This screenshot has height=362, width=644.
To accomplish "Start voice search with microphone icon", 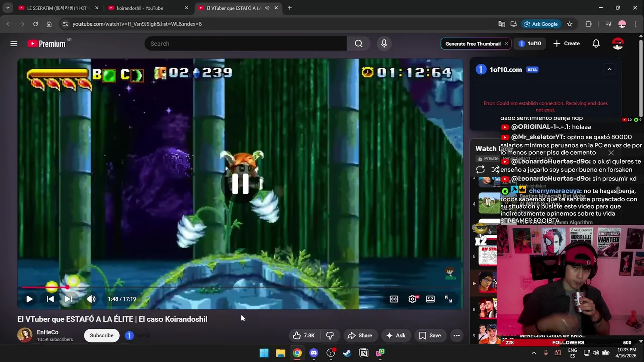I will tap(384, 44).
